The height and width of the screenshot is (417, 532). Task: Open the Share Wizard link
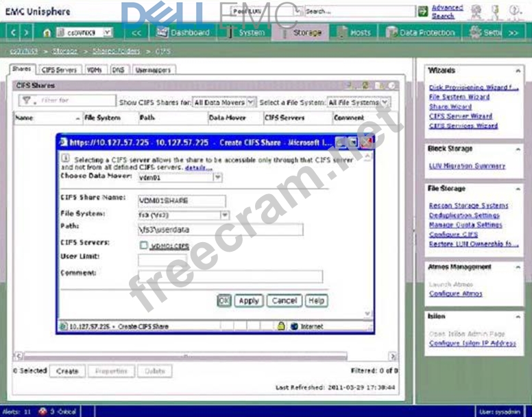point(450,106)
